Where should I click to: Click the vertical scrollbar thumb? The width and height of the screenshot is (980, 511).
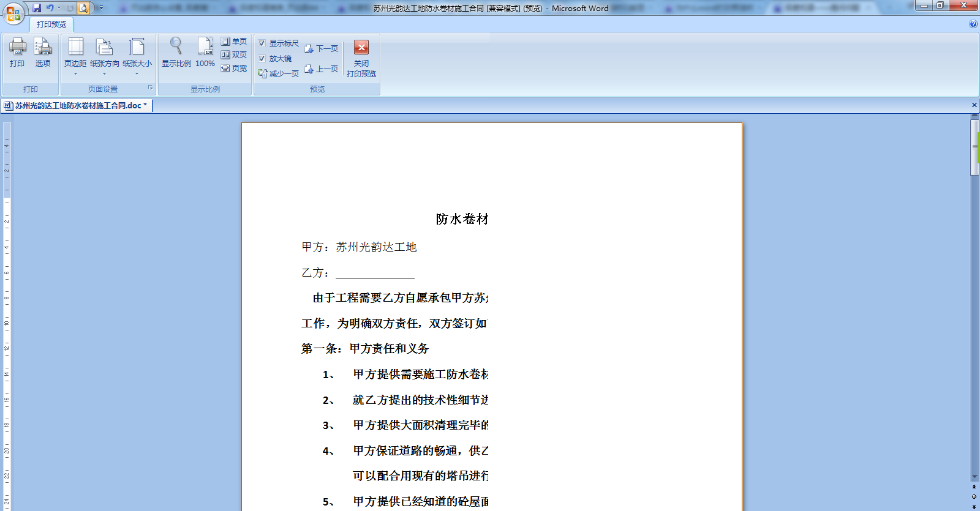974,147
